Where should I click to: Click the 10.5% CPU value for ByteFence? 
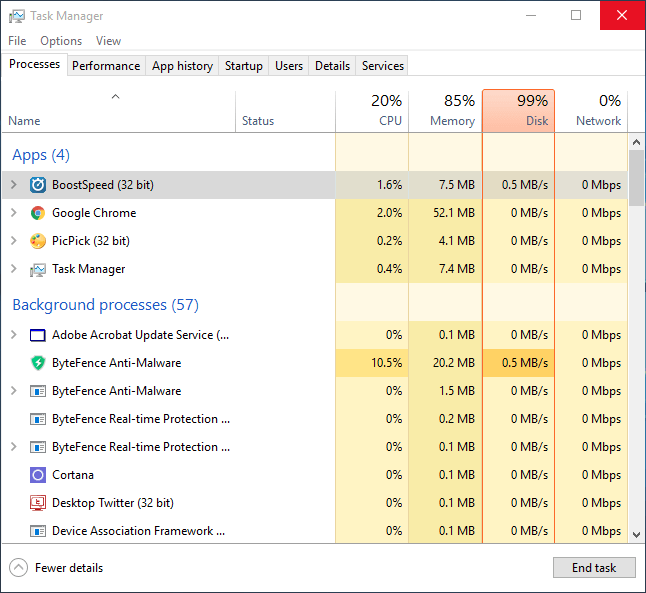pos(386,363)
